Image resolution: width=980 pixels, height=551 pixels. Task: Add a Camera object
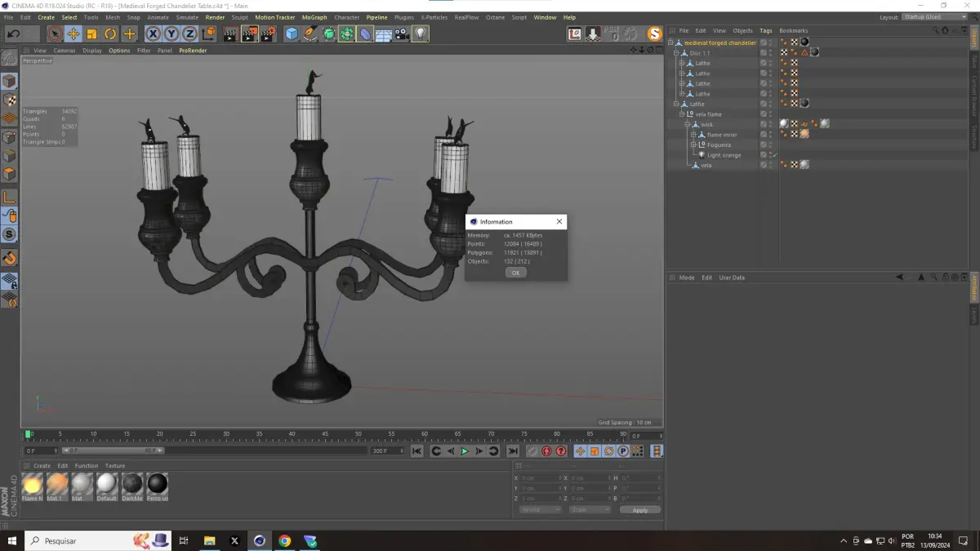pyautogui.click(x=401, y=33)
